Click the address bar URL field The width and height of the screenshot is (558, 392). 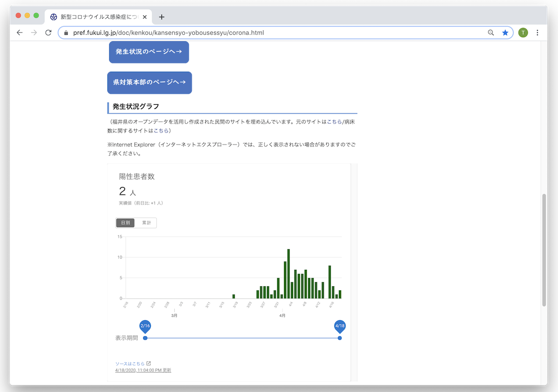pos(274,32)
